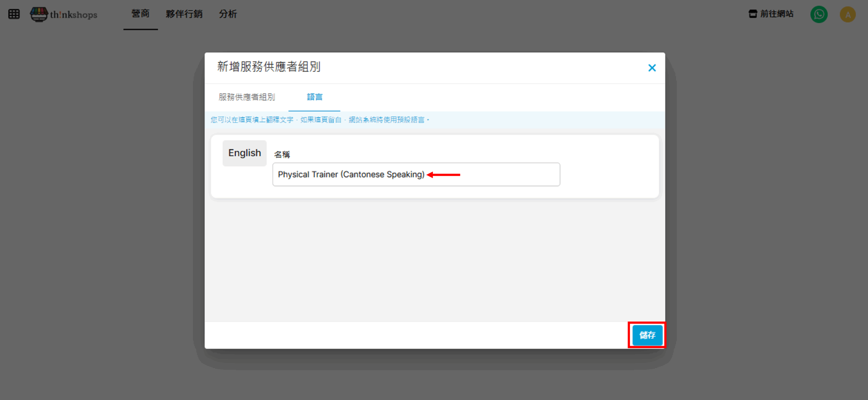Click the 名稱 field label

[x=282, y=155]
